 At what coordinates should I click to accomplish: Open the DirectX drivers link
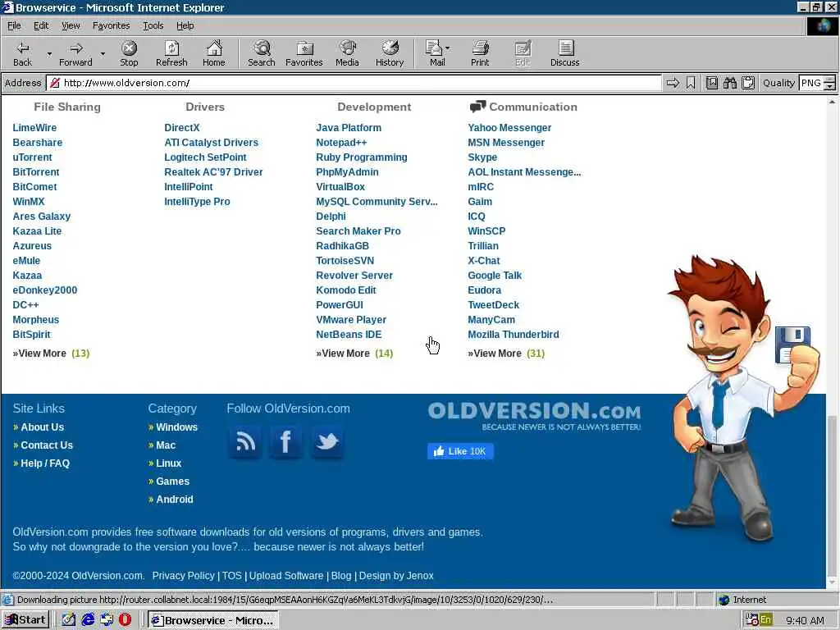[181, 127]
